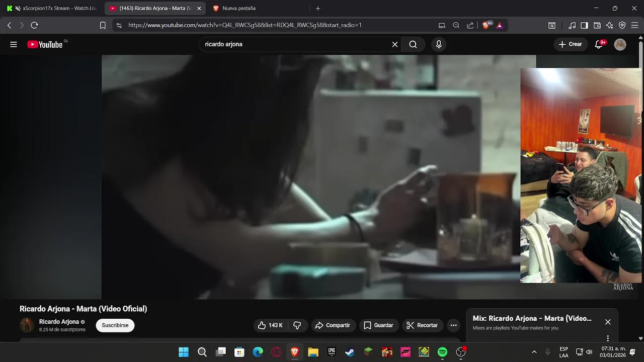Submit the search with magnifier button
644x362 pixels.
413,44
